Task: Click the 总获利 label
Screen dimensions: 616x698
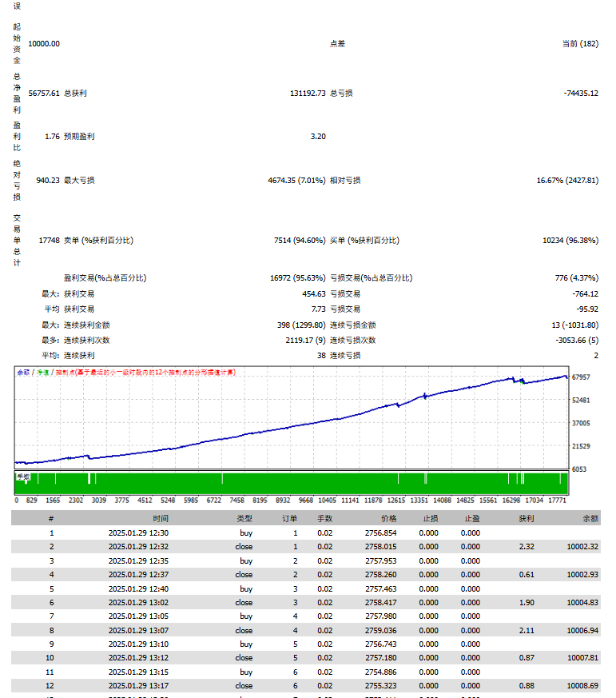Action: click(x=75, y=93)
